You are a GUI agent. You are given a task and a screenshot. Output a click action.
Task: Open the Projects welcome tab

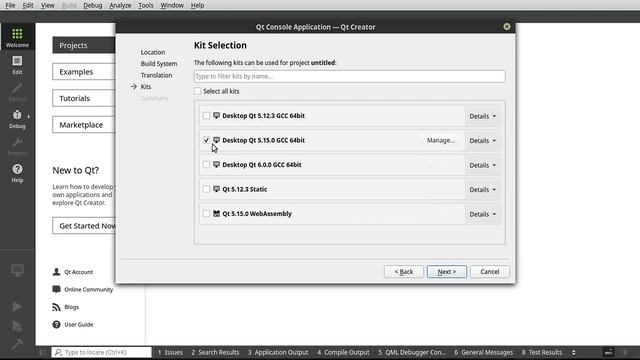(x=84, y=45)
